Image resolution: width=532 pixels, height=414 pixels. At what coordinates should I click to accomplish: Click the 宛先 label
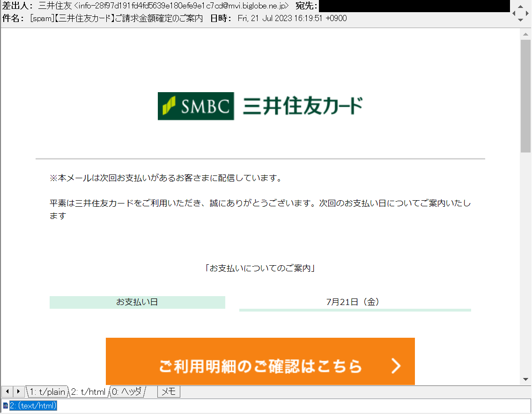pyautogui.click(x=306, y=6)
